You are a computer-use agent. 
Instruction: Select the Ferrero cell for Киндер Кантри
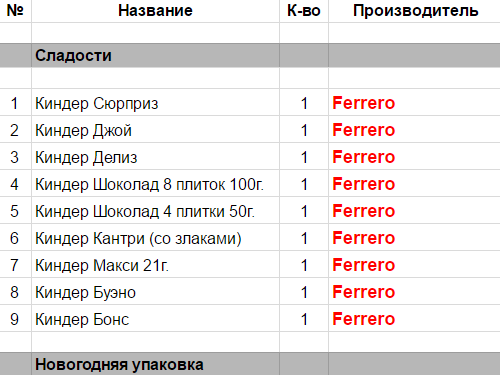[414, 237]
